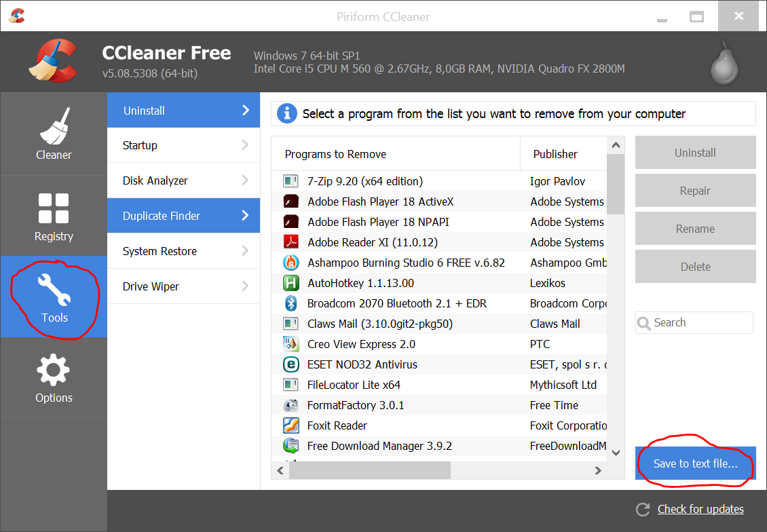Click the Uninstall button on right
The width and height of the screenshot is (767, 532).
(x=695, y=153)
